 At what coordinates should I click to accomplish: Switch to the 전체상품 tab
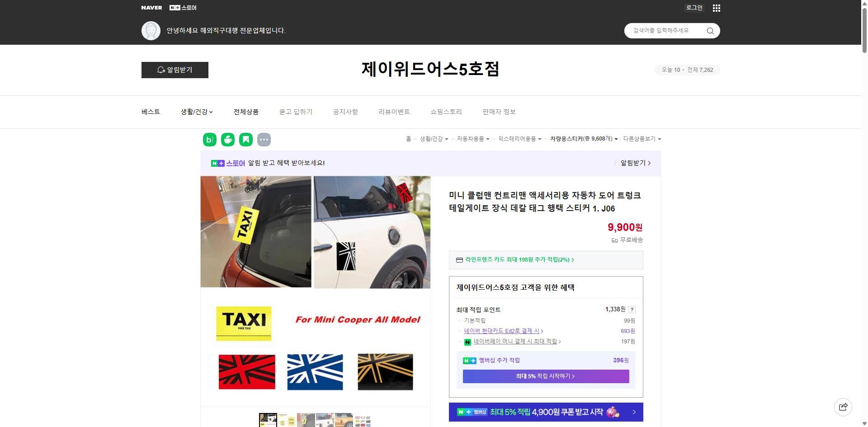pos(245,112)
